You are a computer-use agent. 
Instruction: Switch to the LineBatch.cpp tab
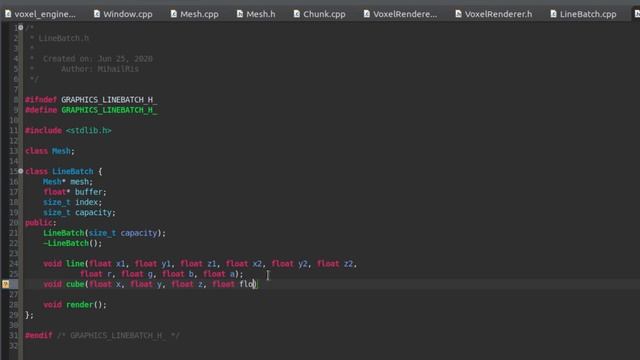tap(583, 14)
